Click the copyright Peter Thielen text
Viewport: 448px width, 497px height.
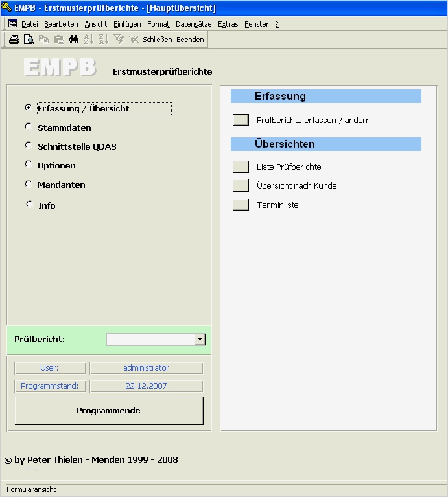coord(91,460)
